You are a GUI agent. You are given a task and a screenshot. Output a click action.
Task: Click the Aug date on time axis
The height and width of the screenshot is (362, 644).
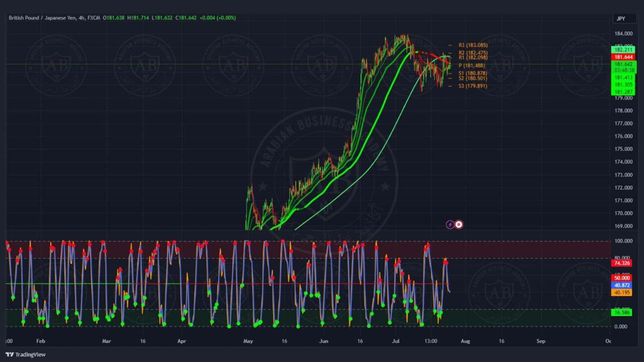pos(465,341)
